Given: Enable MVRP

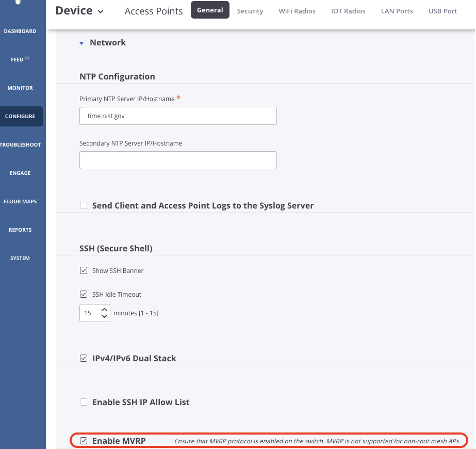Looking at the screenshot, I should (x=84, y=441).
